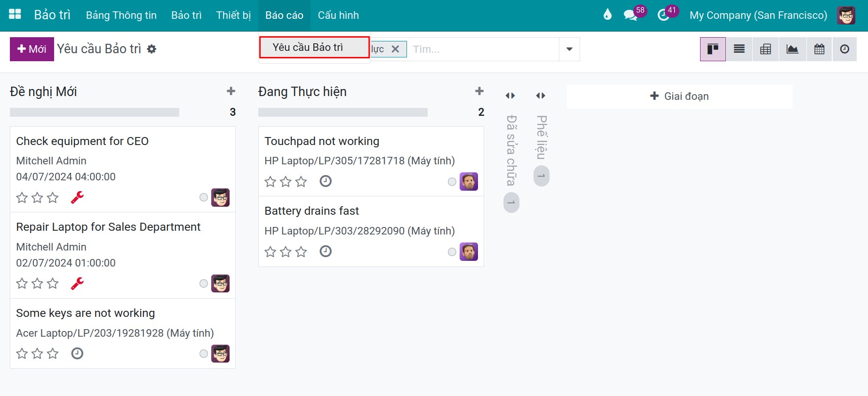The height and width of the screenshot is (396, 868).
Task: Switch to activity view
Action: click(844, 49)
